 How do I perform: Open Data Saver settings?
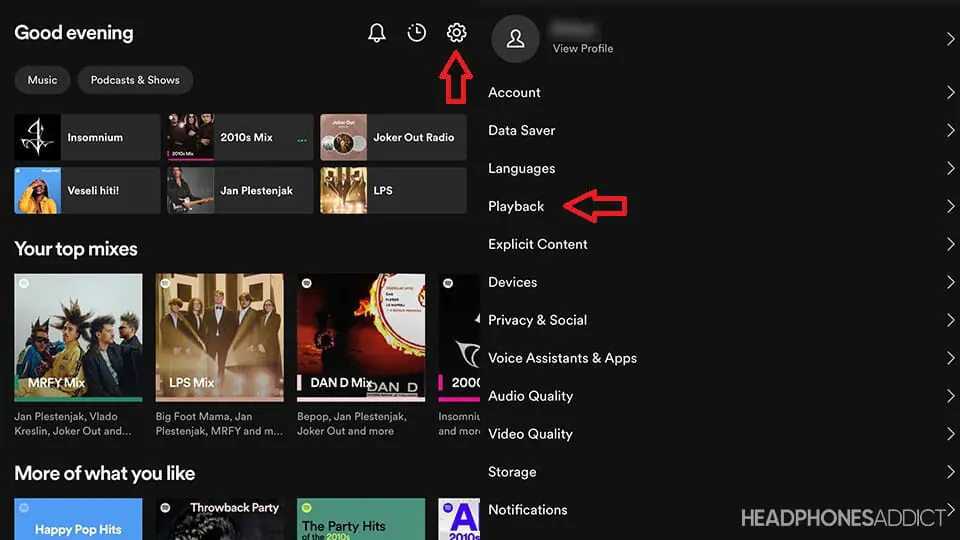pyautogui.click(x=720, y=130)
